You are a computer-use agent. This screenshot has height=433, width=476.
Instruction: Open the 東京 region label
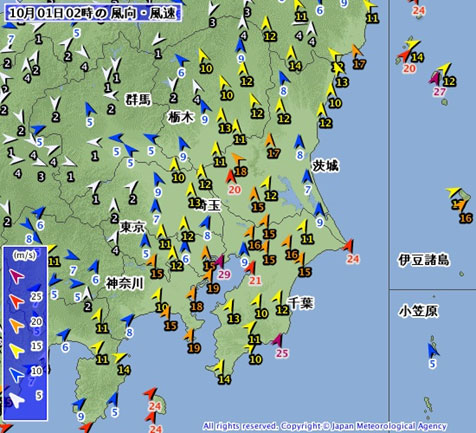tap(133, 227)
